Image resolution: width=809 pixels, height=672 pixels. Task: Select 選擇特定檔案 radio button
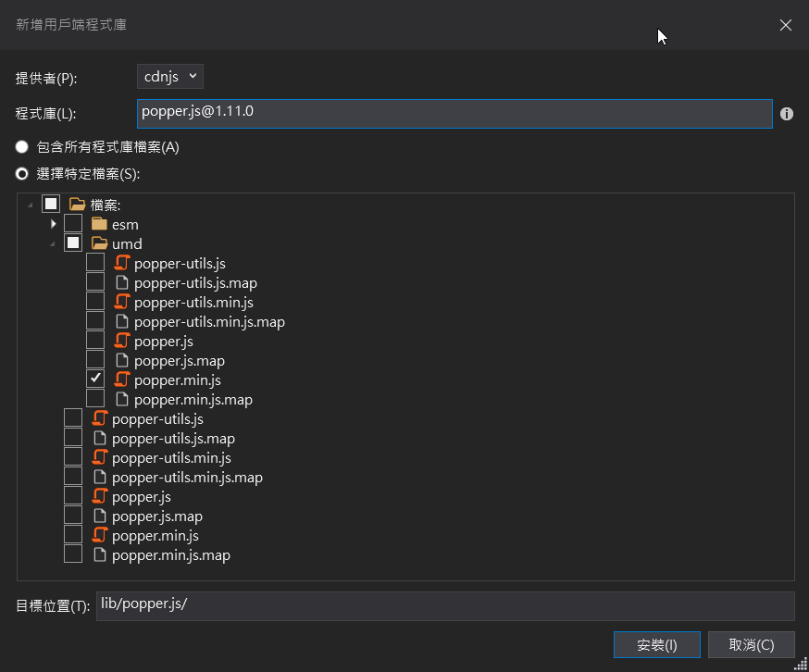(22, 173)
